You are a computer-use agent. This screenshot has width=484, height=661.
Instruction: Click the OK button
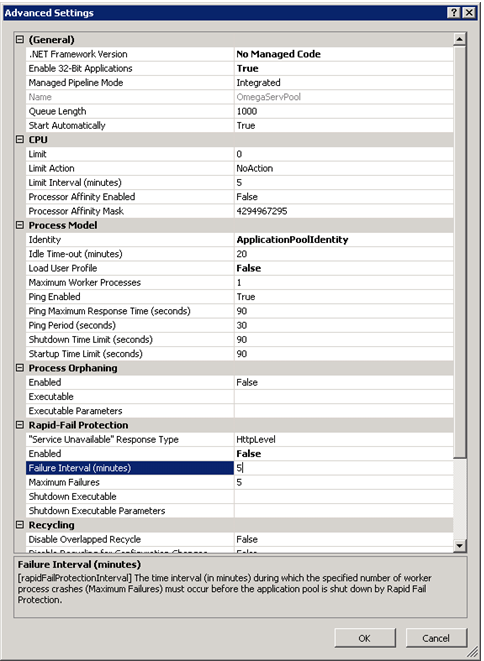(365, 638)
